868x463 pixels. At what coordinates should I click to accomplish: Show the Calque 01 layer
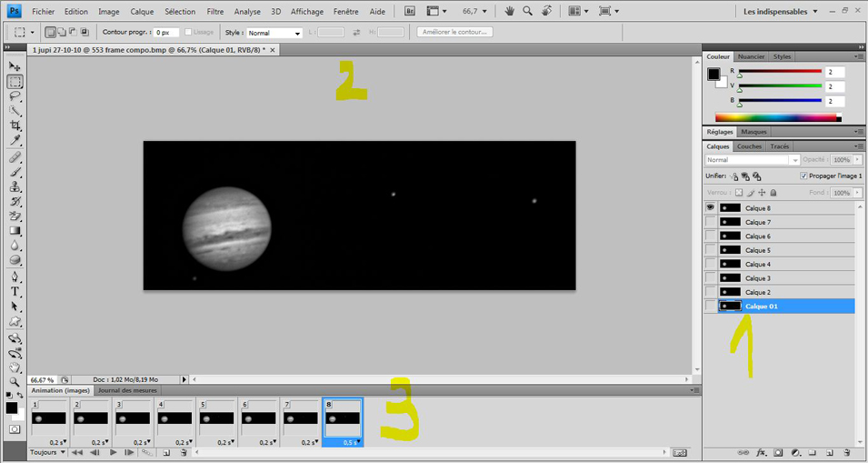(x=710, y=306)
